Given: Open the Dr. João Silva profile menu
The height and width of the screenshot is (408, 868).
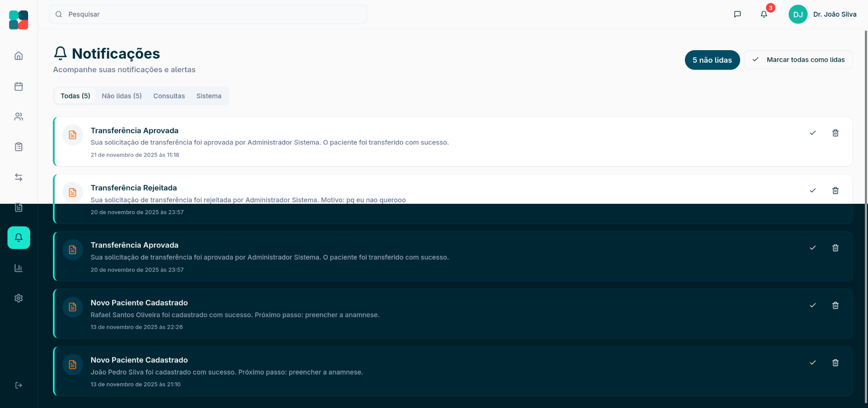Looking at the screenshot, I should coord(823,14).
